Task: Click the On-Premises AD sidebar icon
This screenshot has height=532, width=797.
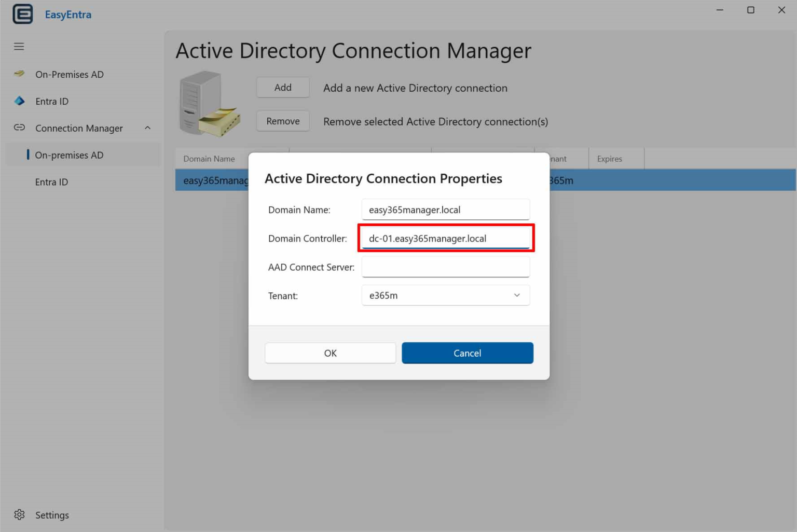Action: [19, 74]
